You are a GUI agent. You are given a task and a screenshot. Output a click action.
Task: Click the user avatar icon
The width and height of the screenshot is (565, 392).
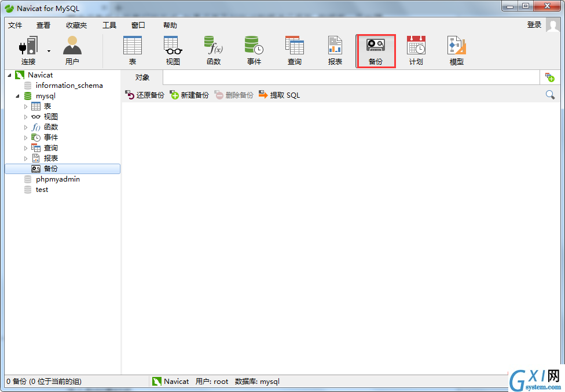pyautogui.click(x=553, y=25)
